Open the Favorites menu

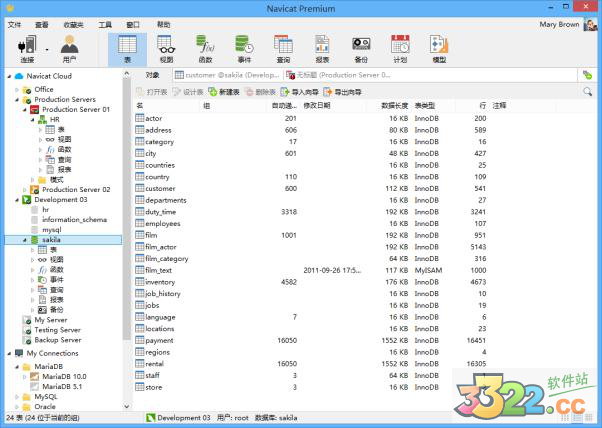pos(73,25)
